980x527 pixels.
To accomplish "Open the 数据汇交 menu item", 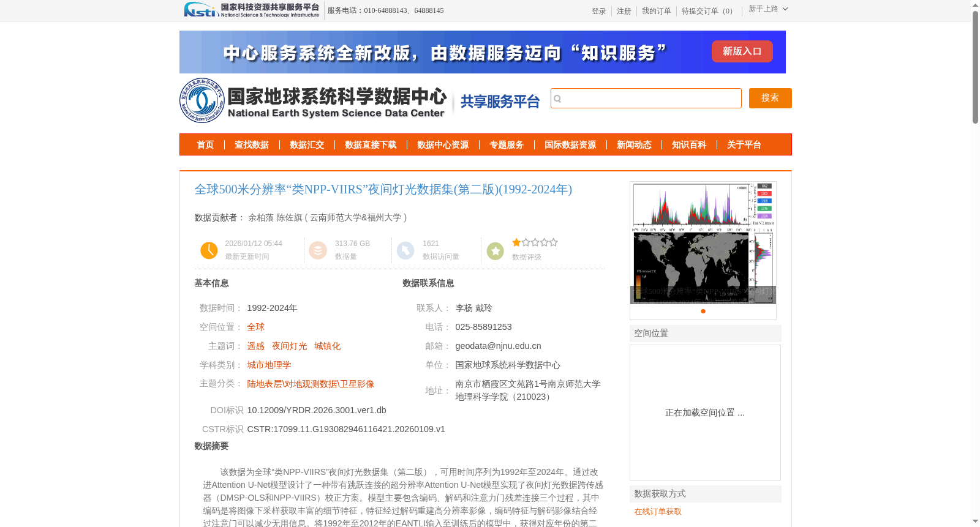I will 307,145.
